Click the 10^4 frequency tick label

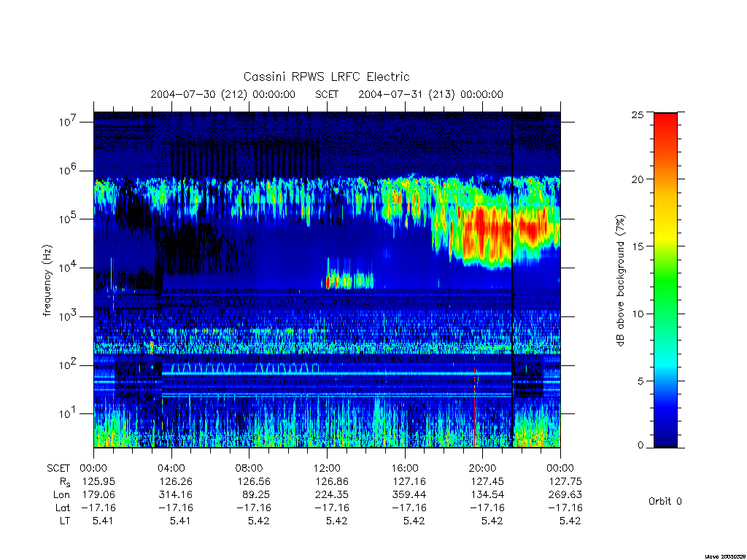(x=68, y=267)
